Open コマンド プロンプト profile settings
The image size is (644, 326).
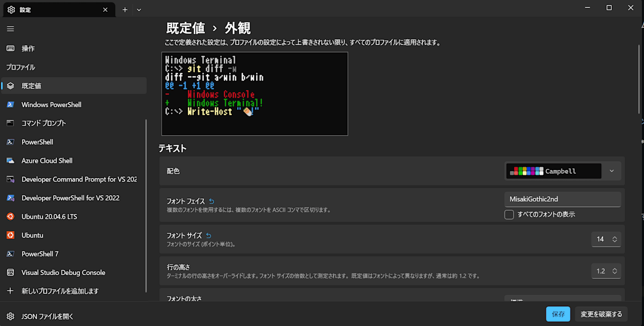tap(74, 123)
